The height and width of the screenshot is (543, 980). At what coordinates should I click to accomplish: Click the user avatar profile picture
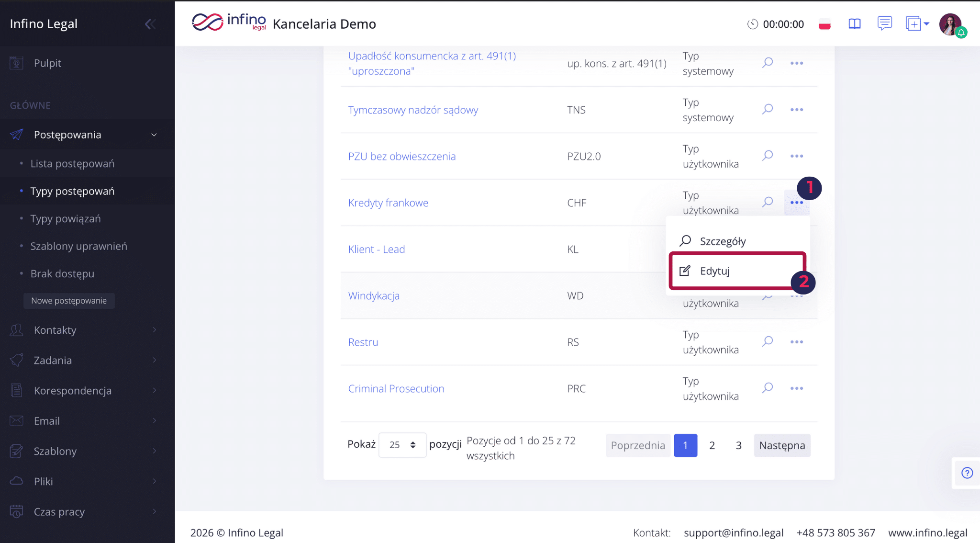(950, 24)
